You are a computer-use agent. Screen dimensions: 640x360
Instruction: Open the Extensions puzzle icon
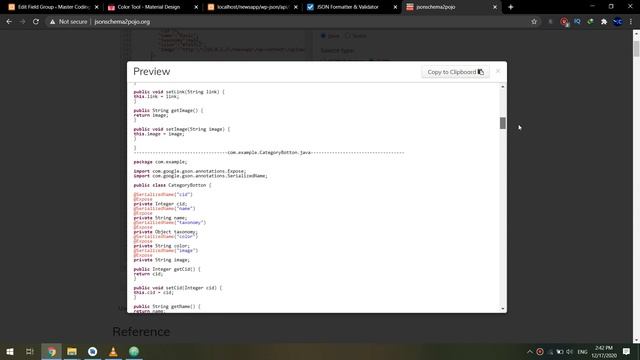(x=604, y=22)
